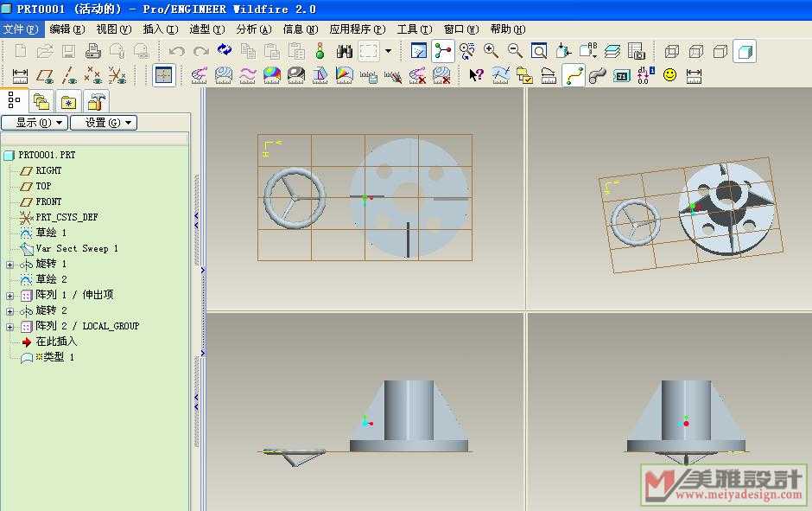812x511 pixels.
Task: Open the Find binoculars tool
Action: 344,52
